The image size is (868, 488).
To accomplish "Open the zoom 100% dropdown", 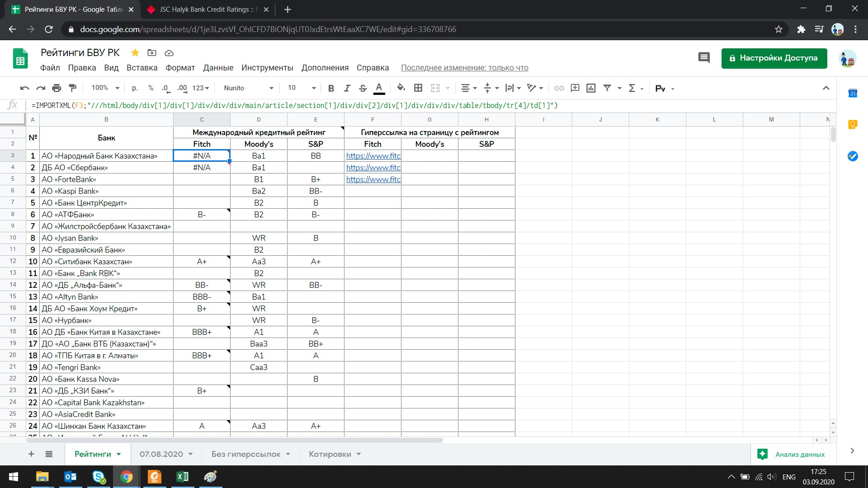I will coord(105,88).
